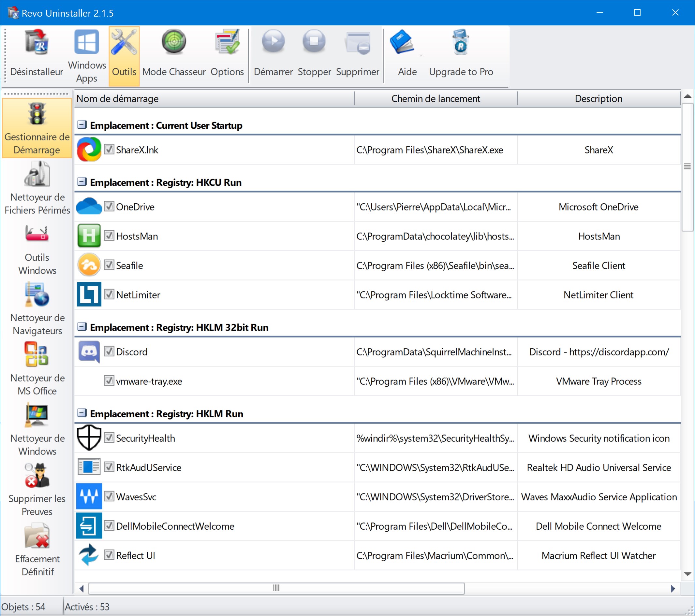Open Gestionnaire de Démarrage in sidebar
The width and height of the screenshot is (695, 616).
[37, 128]
